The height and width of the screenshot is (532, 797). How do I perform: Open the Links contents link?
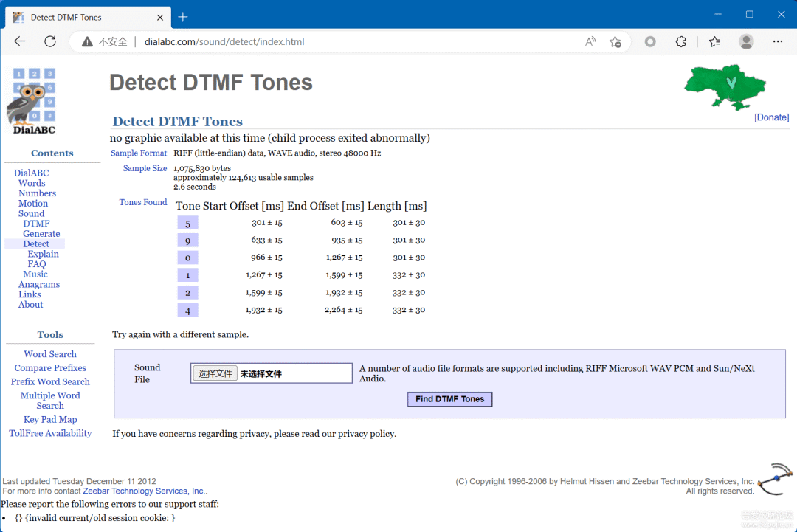coord(30,294)
